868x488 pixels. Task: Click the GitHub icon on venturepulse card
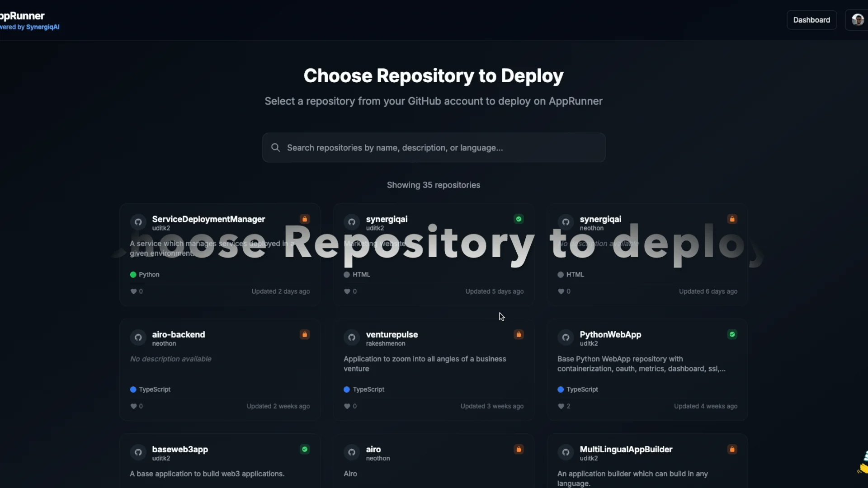click(x=352, y=337)
